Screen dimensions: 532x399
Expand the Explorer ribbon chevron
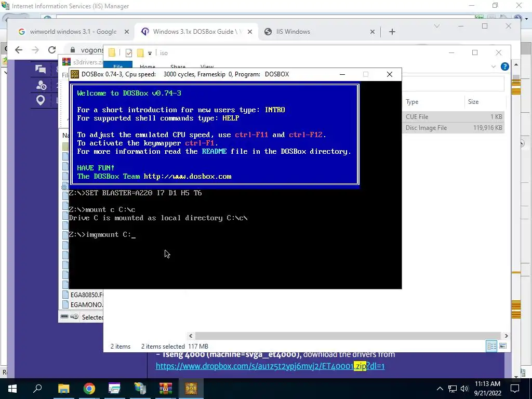494,66
